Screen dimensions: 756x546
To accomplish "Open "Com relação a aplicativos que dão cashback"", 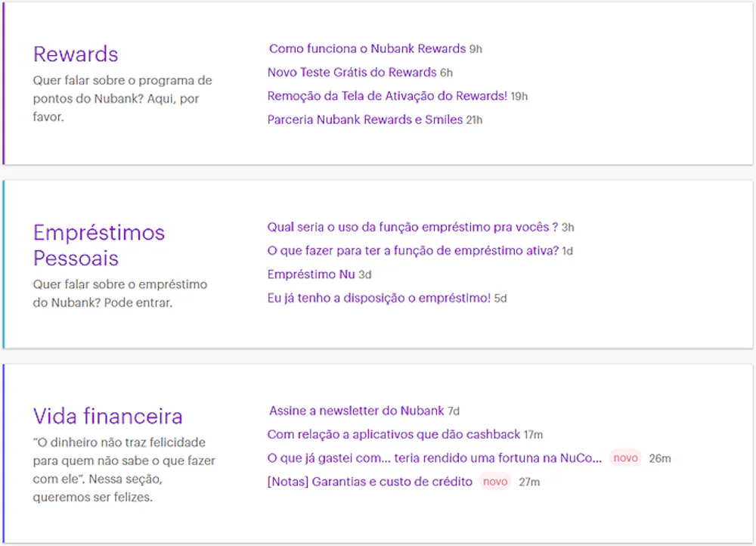I will click(x=394, y=435).
